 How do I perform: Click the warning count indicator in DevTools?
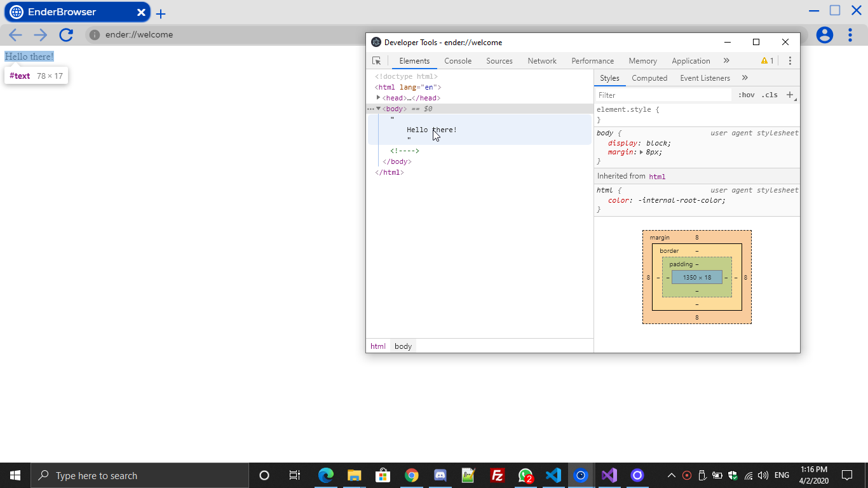coord(768,61)
